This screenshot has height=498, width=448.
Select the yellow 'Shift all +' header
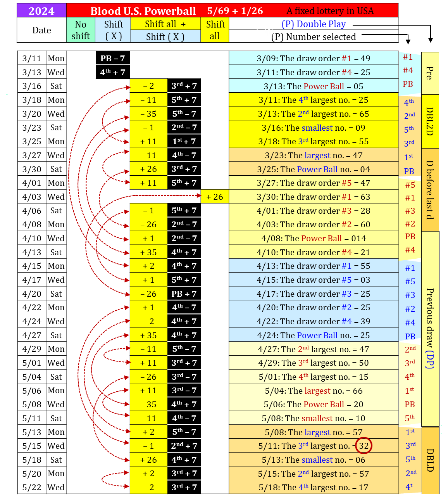pyautogui.click(x=165, y=24)
